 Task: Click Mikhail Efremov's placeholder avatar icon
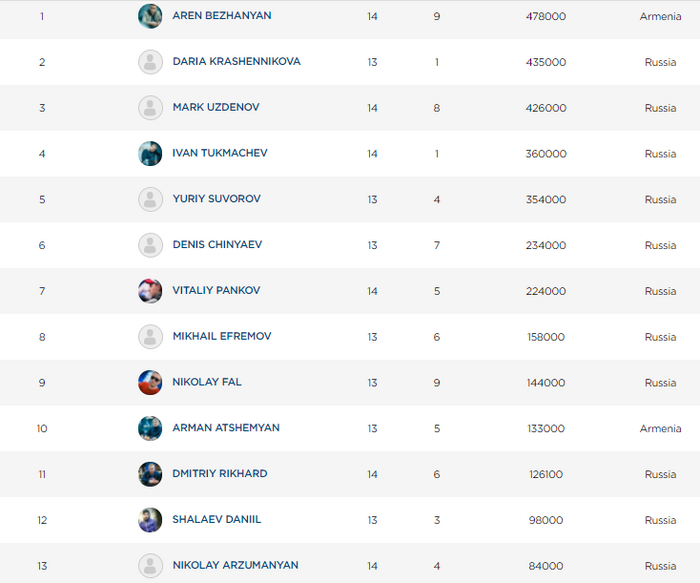[150, 337]
